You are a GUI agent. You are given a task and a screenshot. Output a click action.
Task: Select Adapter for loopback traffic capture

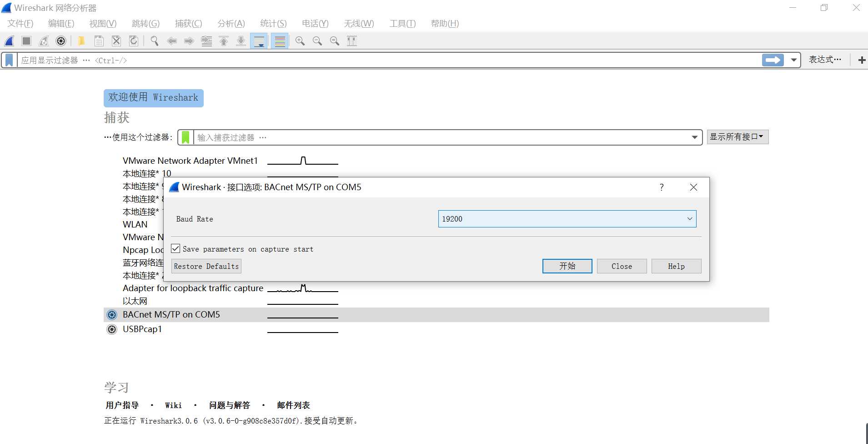point(193,288)
